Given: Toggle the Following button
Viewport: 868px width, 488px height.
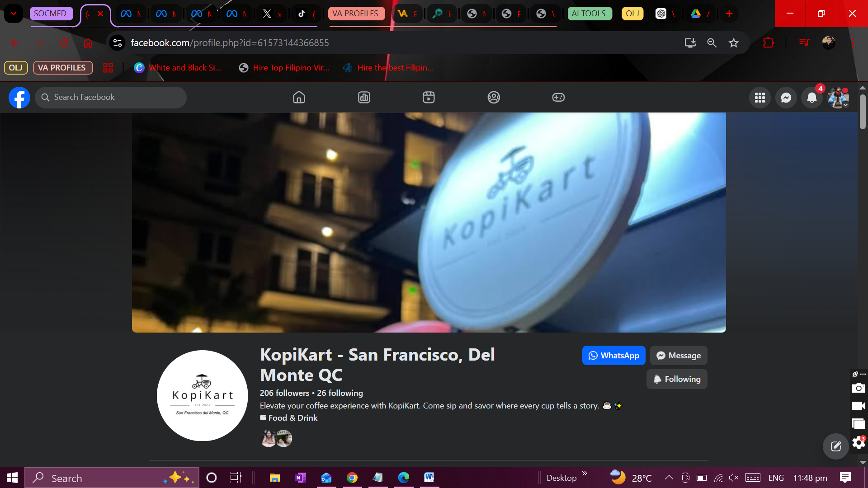Looking at the screenshot, I should tap(677, 379).
